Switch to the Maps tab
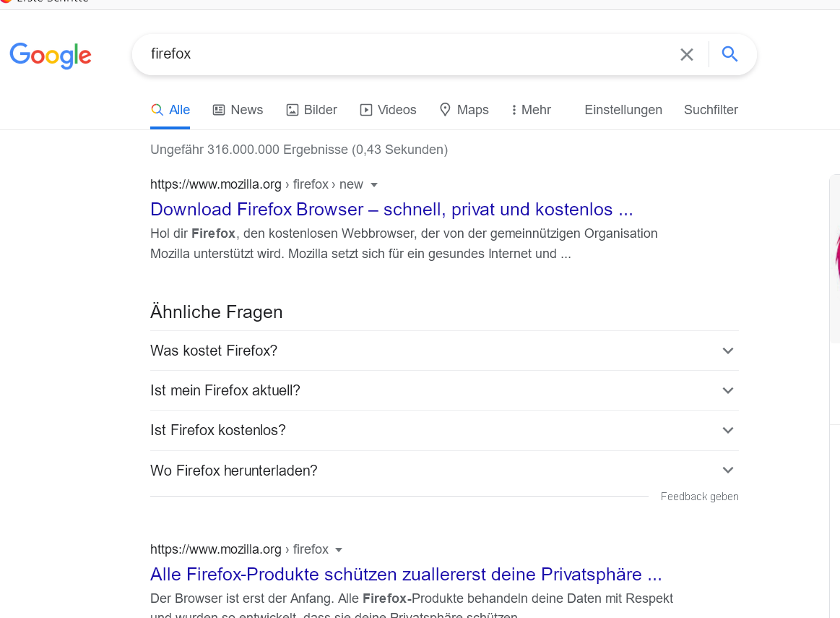Image resolution: width=840 pixels, height=618 pixels. coord(464,110)
